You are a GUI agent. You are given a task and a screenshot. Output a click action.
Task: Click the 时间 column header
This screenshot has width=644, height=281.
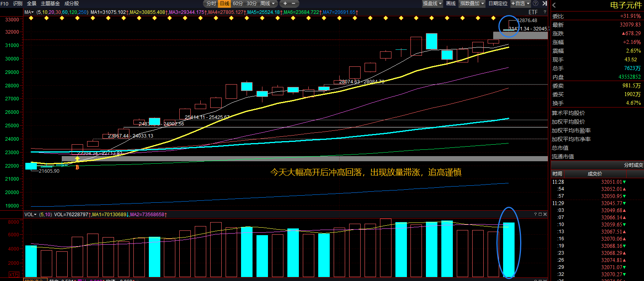coord(557,174)
